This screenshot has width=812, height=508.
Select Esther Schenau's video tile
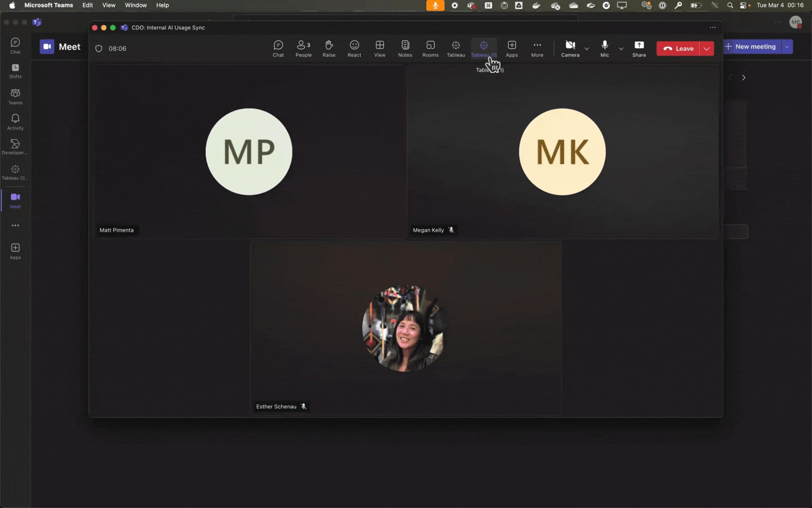click(x=406, y=328)
